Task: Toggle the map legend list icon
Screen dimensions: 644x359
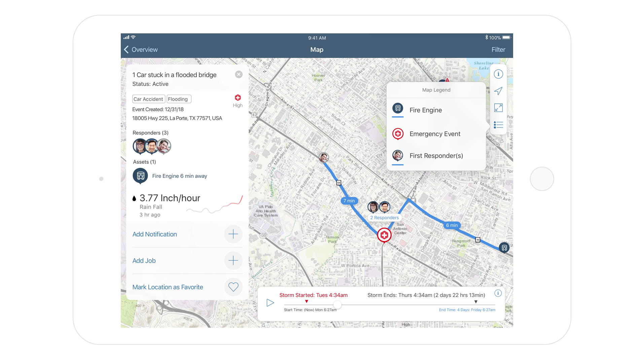Action: [x=498, y=125]
